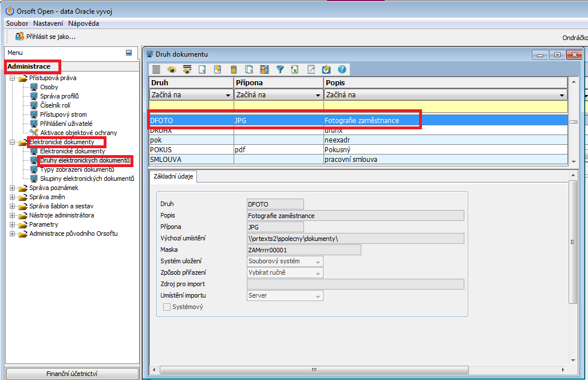Click the list lines icon in toolbar
The image size is (588, 380).
point(156,69)
